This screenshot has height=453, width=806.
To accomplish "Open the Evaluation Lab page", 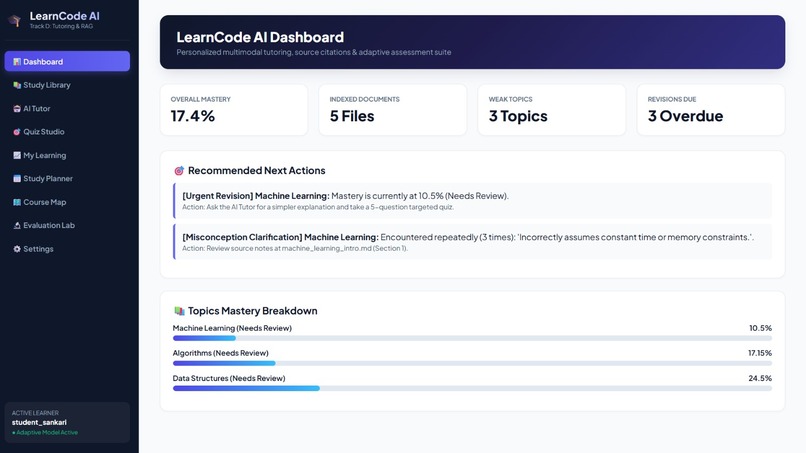I will pos(67,225).
